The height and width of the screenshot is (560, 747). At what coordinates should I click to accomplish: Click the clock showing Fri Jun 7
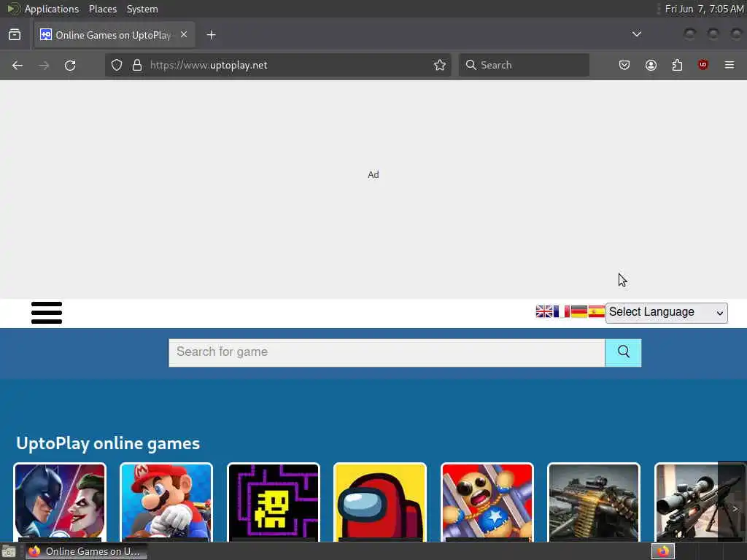click(704, 9)
